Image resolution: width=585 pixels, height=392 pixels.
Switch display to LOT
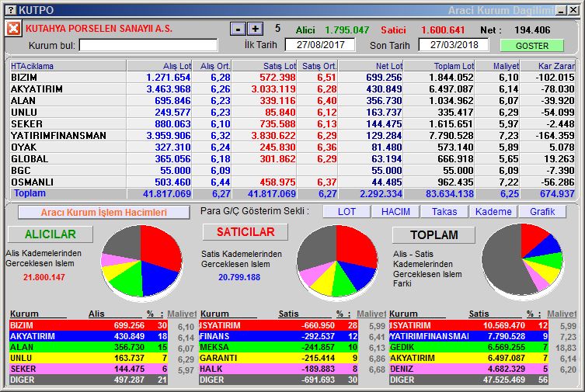tap(346, 212)
